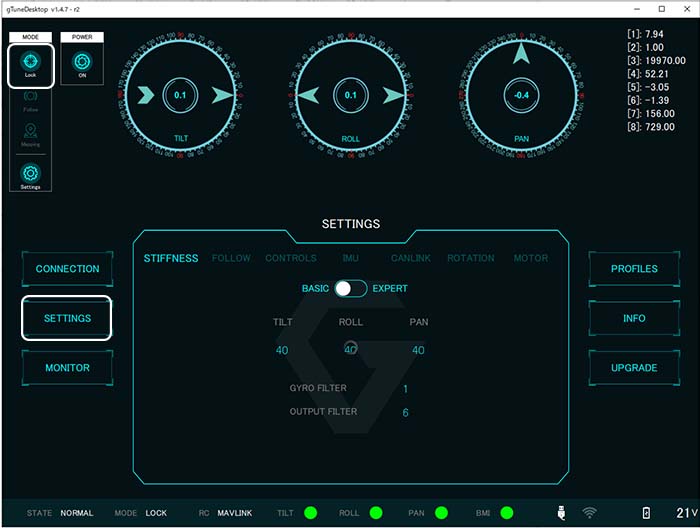Screen dimensions: 700x528
Task: Select the Lock mode icon
Action: 30,63
